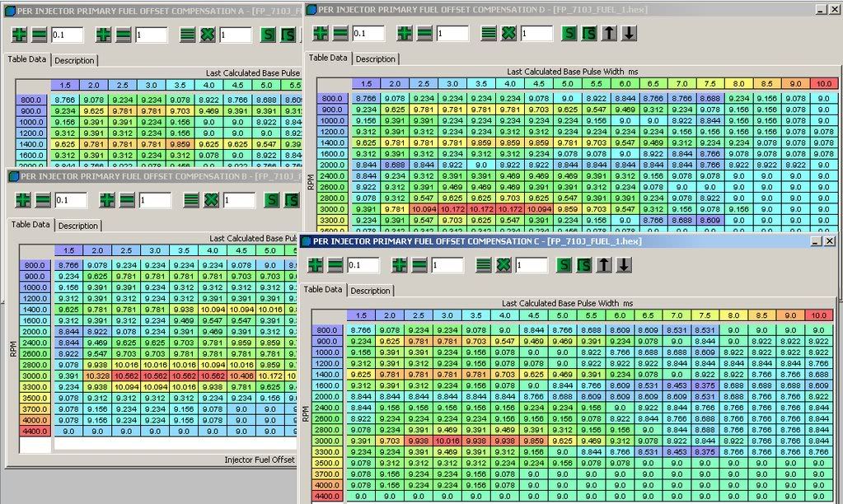This screenshot has height=504, width=843.
Task: Click the boxed S icon in Compensation D toolbar
Action: 589,34
